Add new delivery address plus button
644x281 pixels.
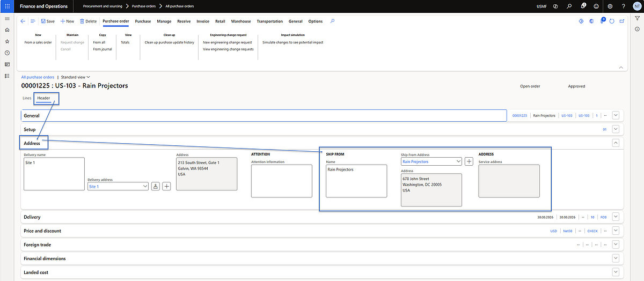(167, 186)
